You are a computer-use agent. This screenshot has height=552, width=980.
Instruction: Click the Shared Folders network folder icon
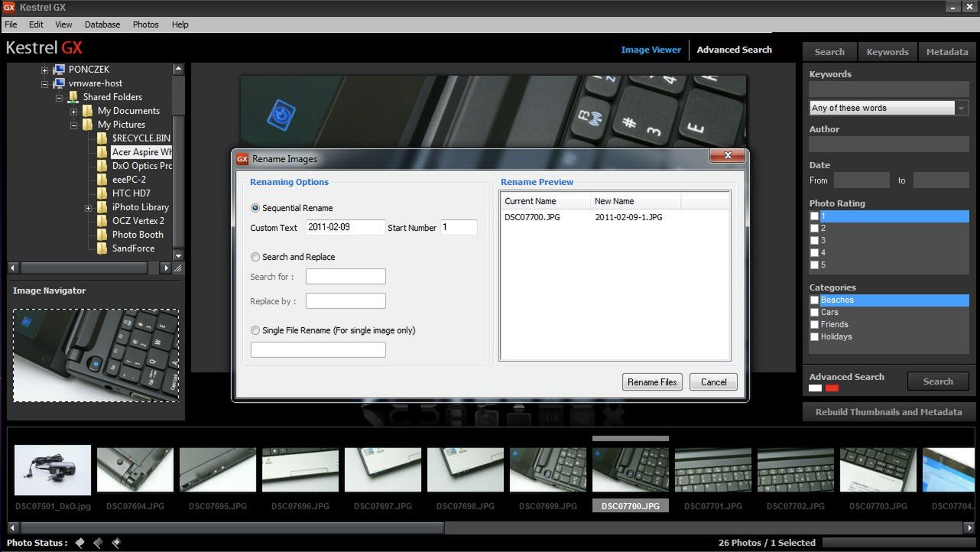click(73, 97)
